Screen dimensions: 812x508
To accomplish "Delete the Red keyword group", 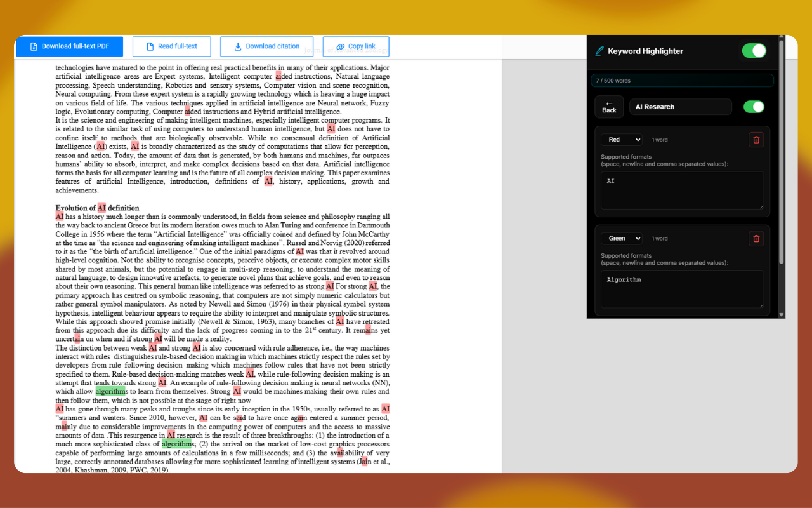I will (756, 140).
